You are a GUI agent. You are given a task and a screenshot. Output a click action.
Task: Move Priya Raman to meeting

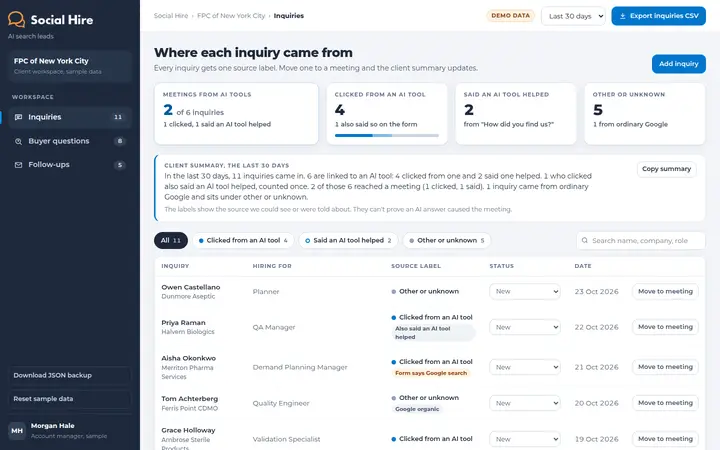[x=665, y=327]
